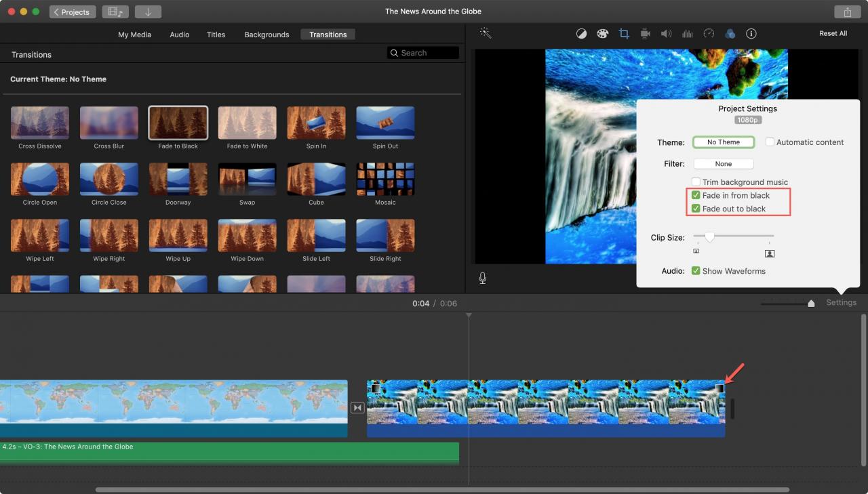Image resolution: width=868 pixels, height=494 pixels.
Task: Select the cropping tool icon
Action: pyautogui.click(x=624, y=34)
